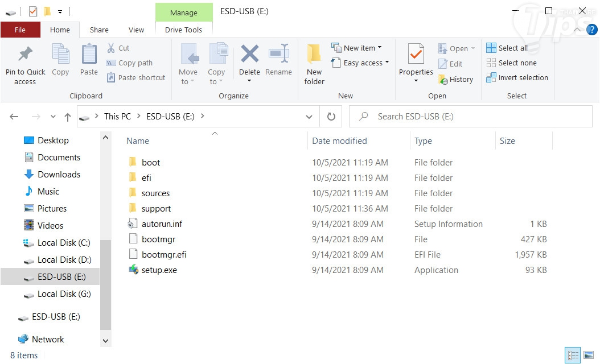Select the boot folder

click(x=151, y=163)
